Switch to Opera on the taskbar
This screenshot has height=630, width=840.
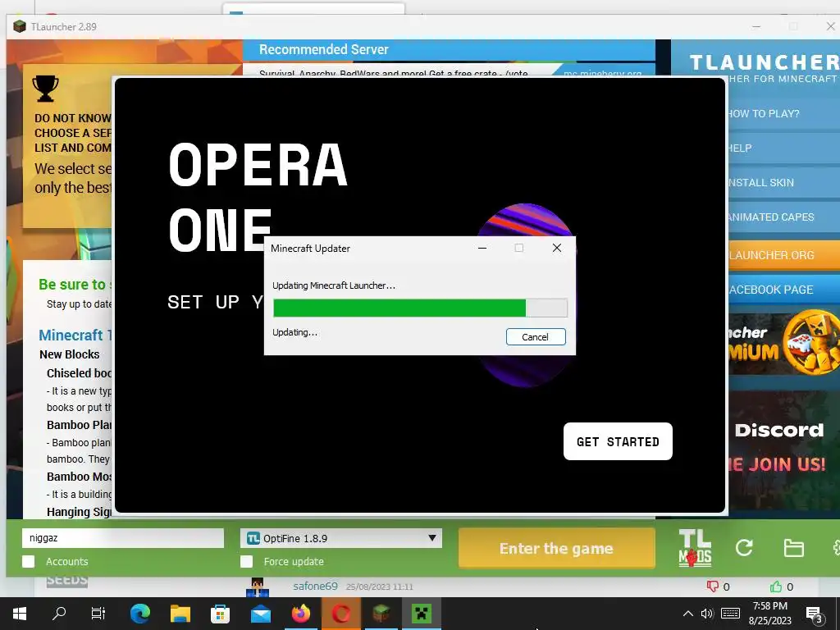coord(341,614)
